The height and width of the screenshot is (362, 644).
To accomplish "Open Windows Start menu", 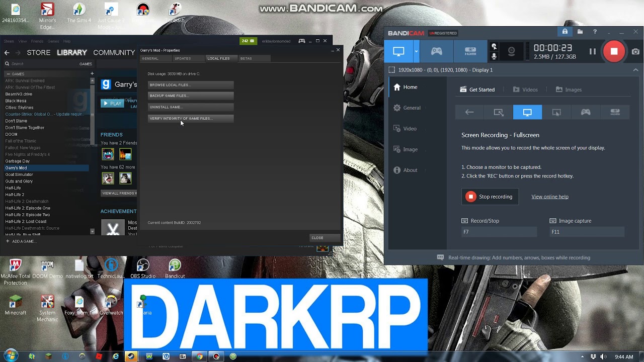I will coord(10,356).
